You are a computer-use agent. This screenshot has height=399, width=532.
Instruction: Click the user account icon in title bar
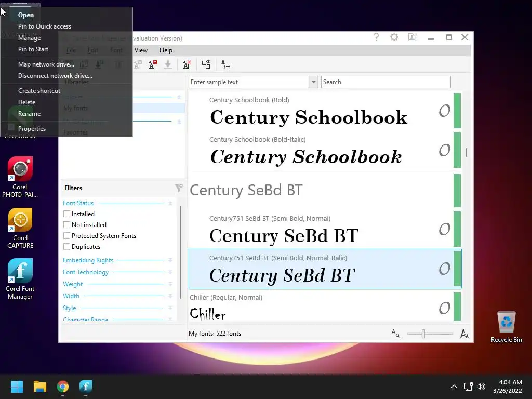point(412,37)
